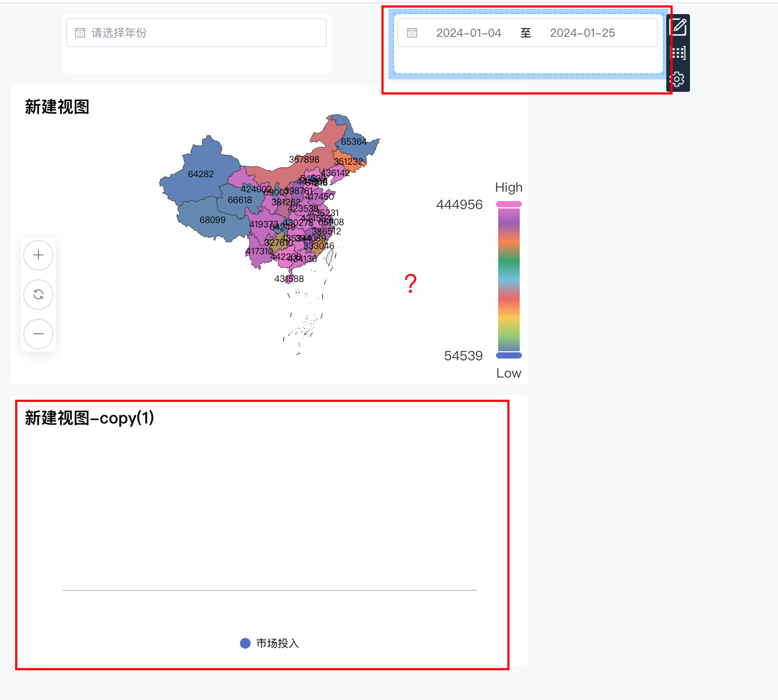Reset the map using the refresh icon

pyautogui.click(x=38, y=294)
